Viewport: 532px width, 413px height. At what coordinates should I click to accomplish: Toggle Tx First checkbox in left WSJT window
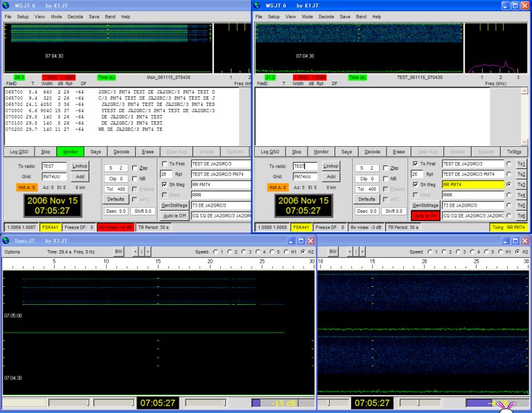(x=165, y=164)
